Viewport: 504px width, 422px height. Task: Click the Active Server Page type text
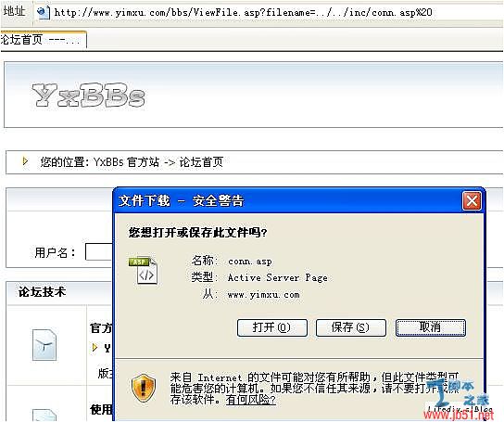(x=277, y=277)
